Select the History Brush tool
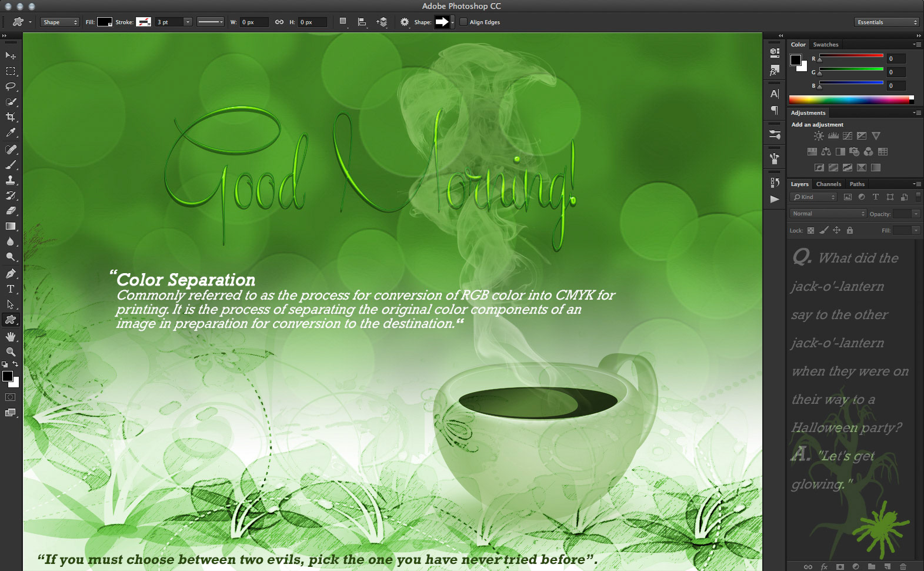Screen dimensions: 924x571 11,195
